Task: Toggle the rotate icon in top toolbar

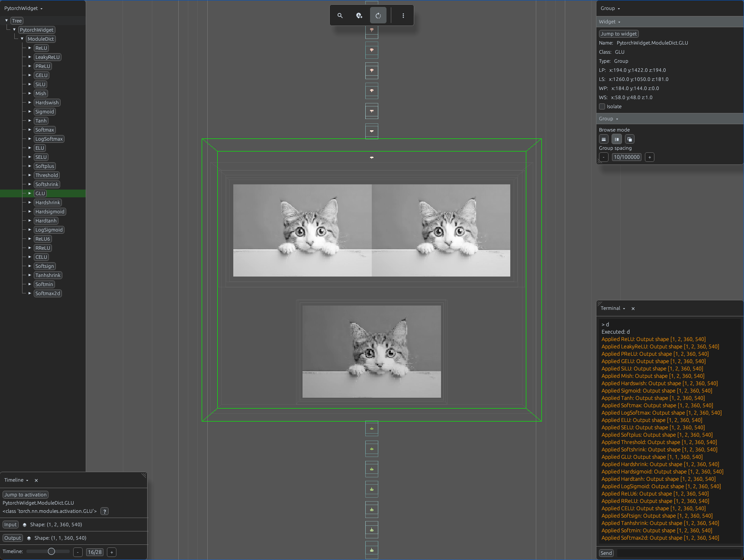Action: pos(378,16)
